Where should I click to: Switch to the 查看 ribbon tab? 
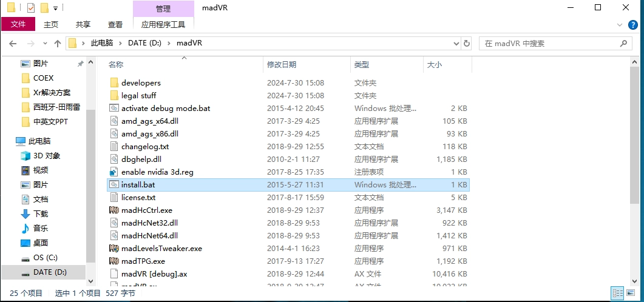115,25
